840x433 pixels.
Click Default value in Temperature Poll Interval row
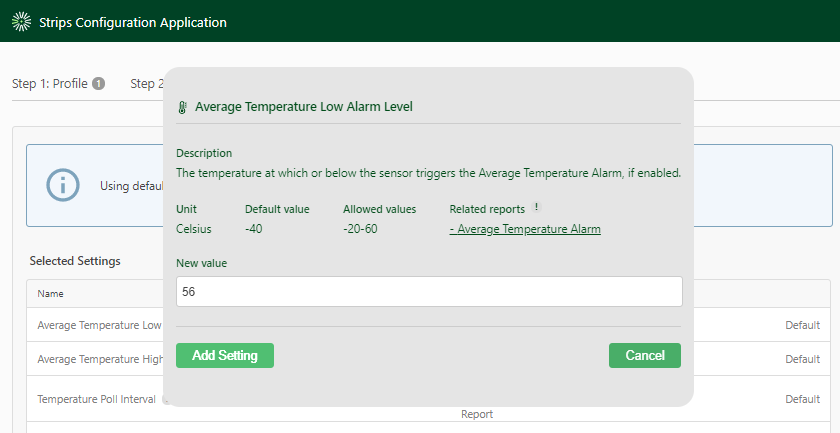(x=802, y=399)
